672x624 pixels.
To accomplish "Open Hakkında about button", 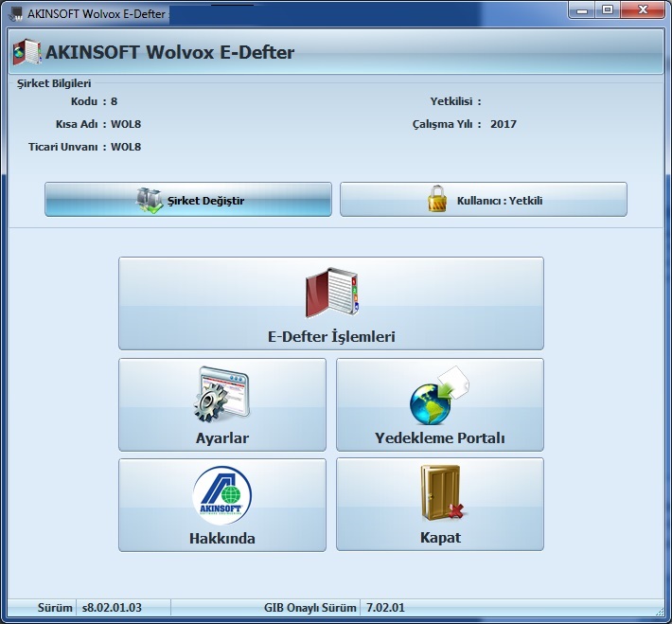I will 222,505.
